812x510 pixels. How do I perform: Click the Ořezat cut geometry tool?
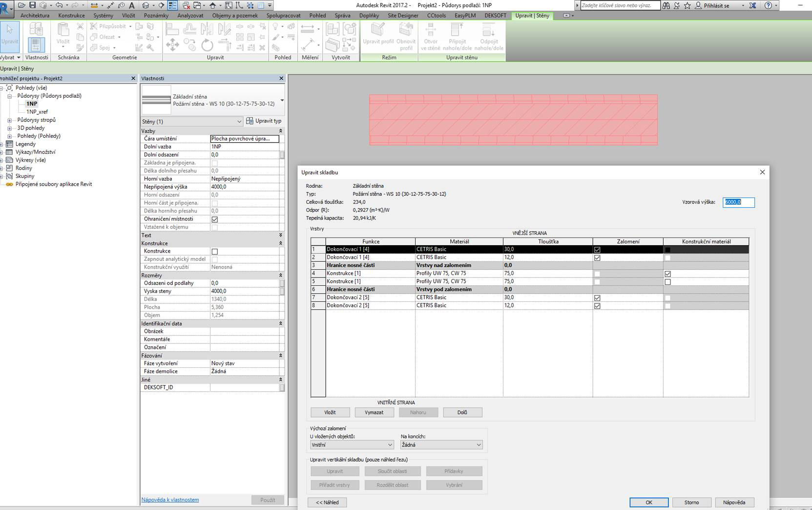106,37
